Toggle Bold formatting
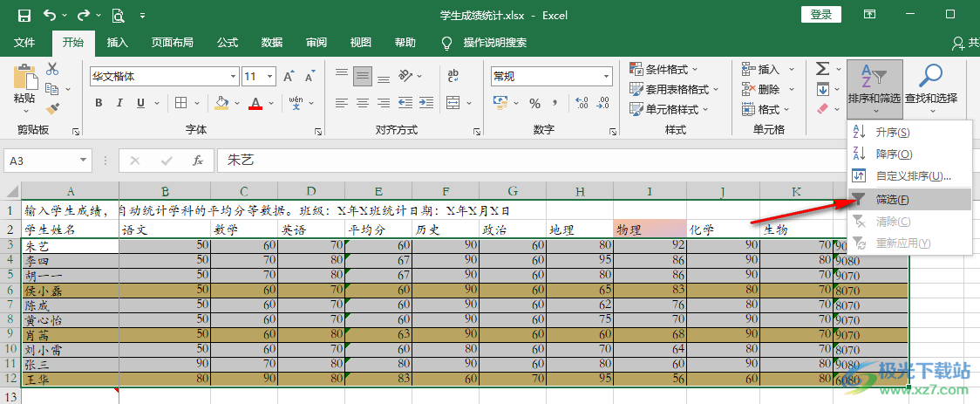This screenshot has height=404, width=980. click(x=99, y=103)
